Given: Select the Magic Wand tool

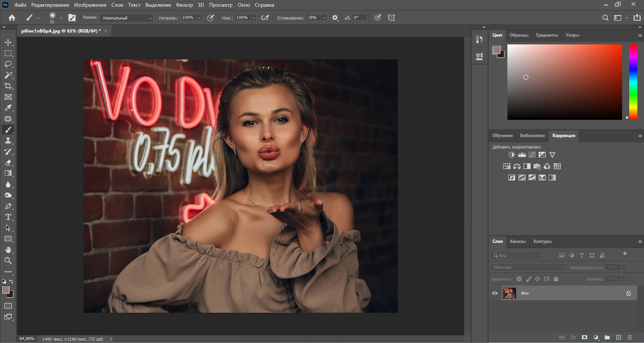Looking at the screenshot, I should 8,75.
